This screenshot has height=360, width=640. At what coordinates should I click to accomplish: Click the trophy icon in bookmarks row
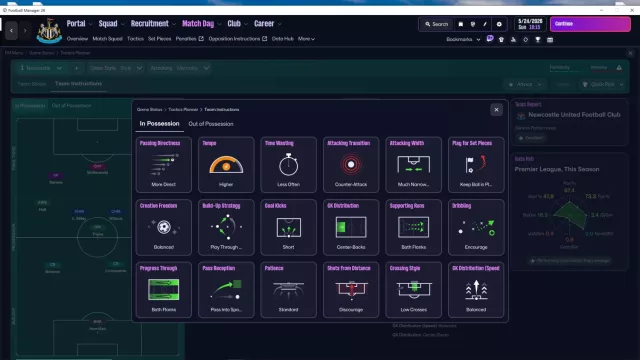538,40
